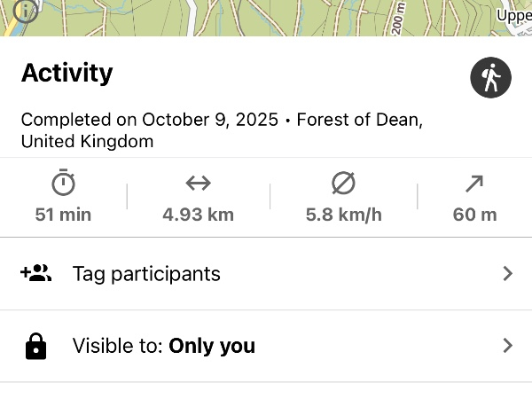Screen dimensions: 532x399
Task: Tap the hiking activity type icon
Action: click(490, 79)
